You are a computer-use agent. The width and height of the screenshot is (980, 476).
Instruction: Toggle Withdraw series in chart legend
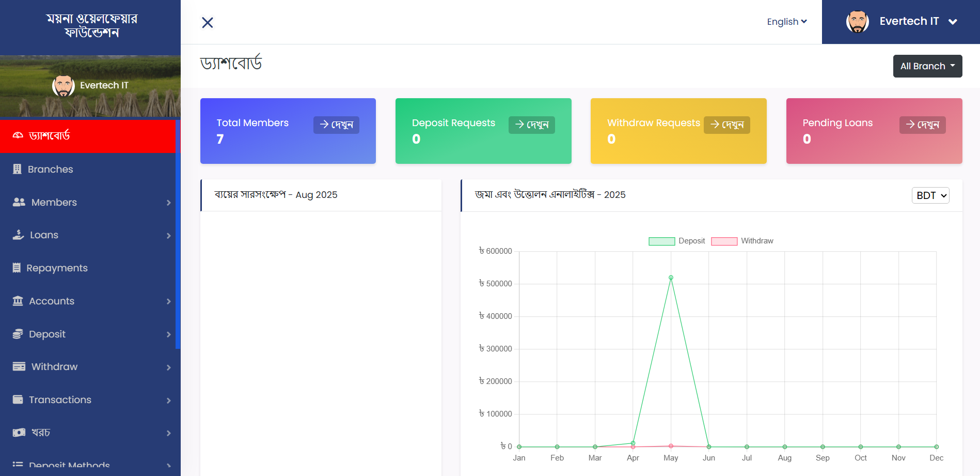click(741, 241)
